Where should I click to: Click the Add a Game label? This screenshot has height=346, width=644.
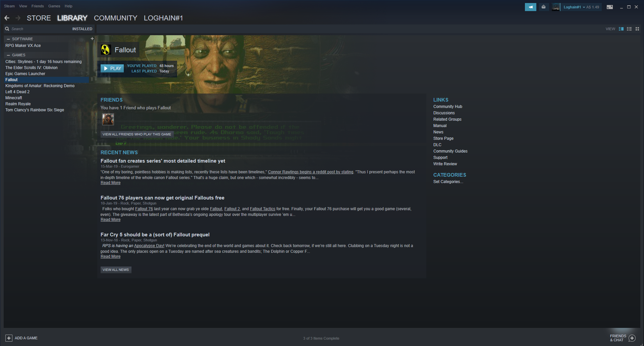(26, 338)
